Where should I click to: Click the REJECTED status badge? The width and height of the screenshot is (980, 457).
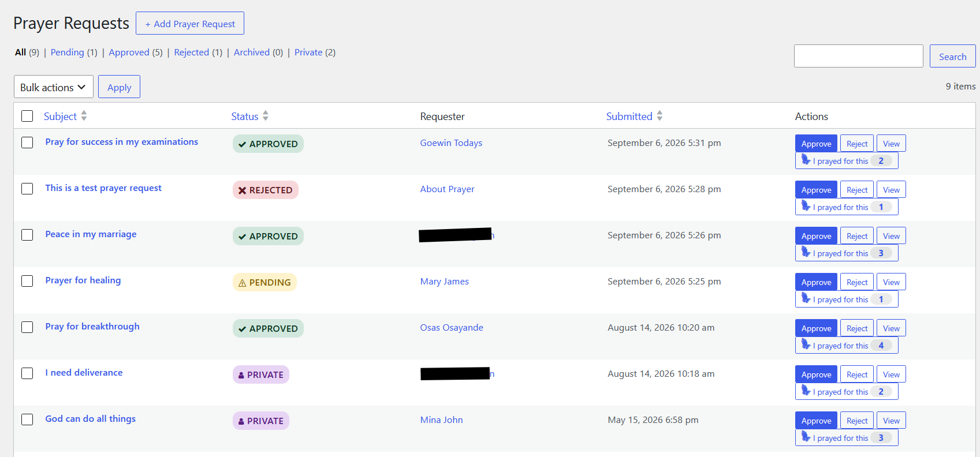click(266, 190)
